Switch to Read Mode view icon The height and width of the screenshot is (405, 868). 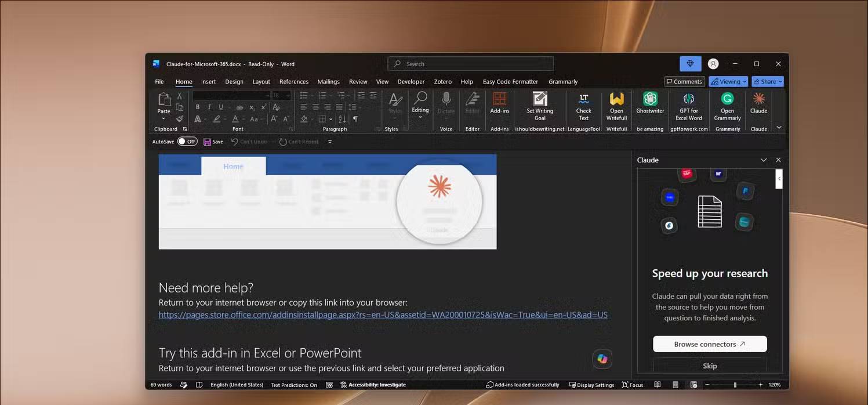pyautogui.click(x=657, y=385)
